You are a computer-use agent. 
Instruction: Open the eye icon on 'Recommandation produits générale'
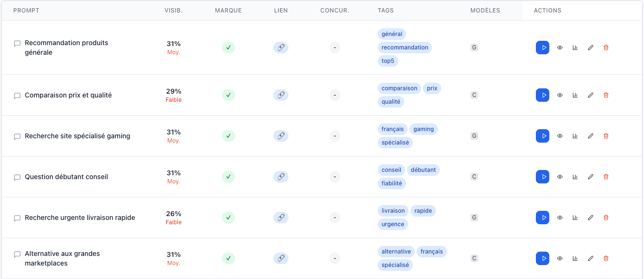[560, 48]
